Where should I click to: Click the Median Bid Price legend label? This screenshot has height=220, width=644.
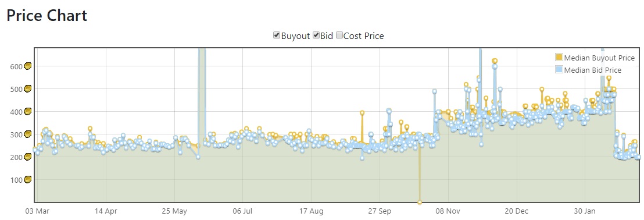click(x=593, y=70)
